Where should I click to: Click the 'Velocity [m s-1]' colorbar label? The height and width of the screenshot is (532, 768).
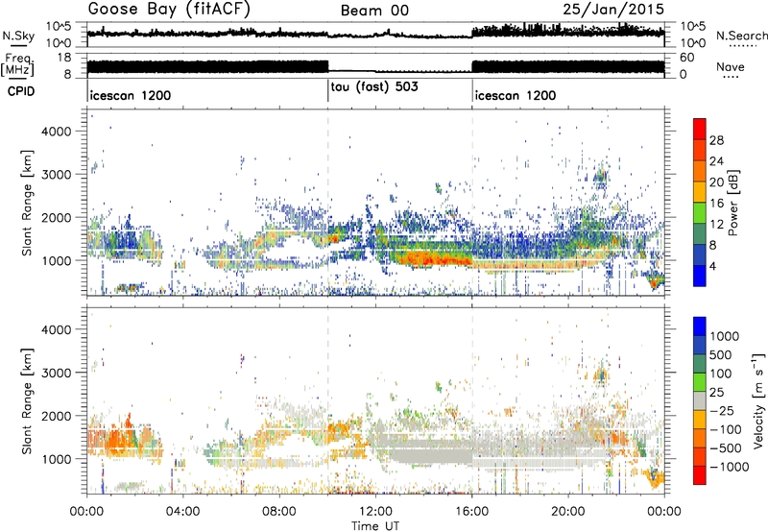758,400
